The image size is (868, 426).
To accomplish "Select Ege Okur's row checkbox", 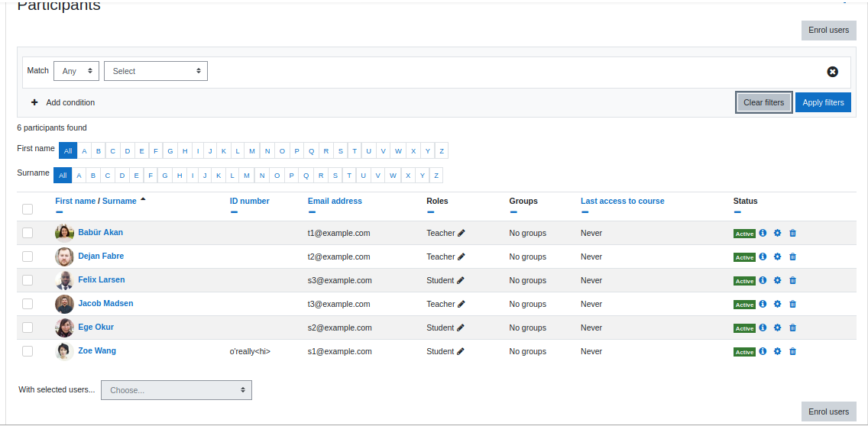I will [28, 328].
